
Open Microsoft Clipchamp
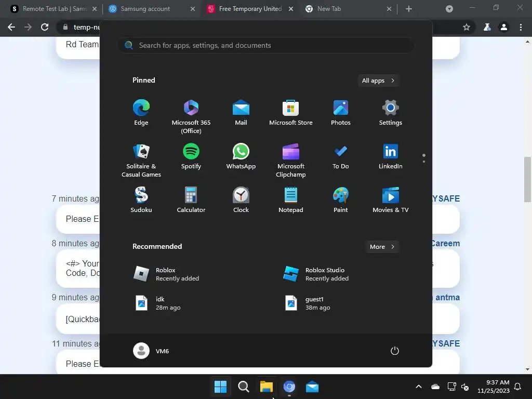291,161
